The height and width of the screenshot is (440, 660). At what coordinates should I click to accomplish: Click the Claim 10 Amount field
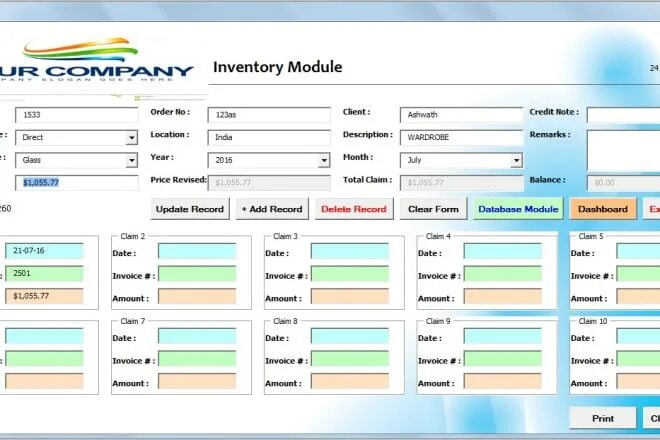(x=638, y=381)
